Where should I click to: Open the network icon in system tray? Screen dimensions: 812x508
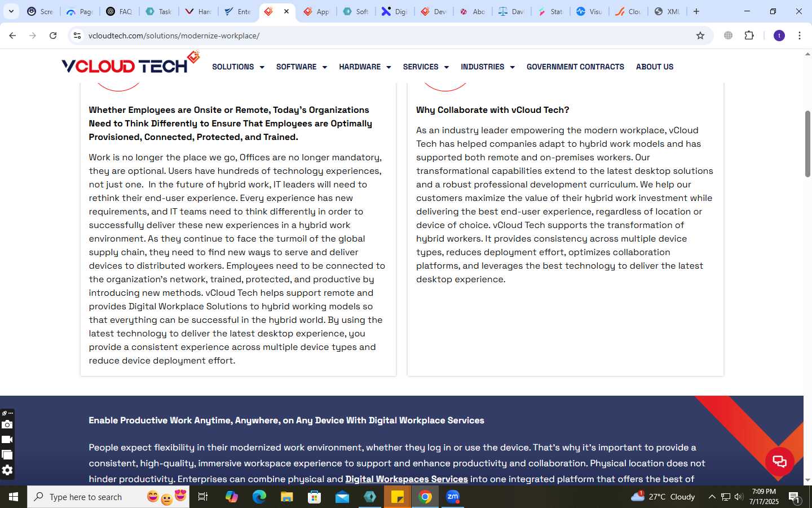(x=726, y=497)
